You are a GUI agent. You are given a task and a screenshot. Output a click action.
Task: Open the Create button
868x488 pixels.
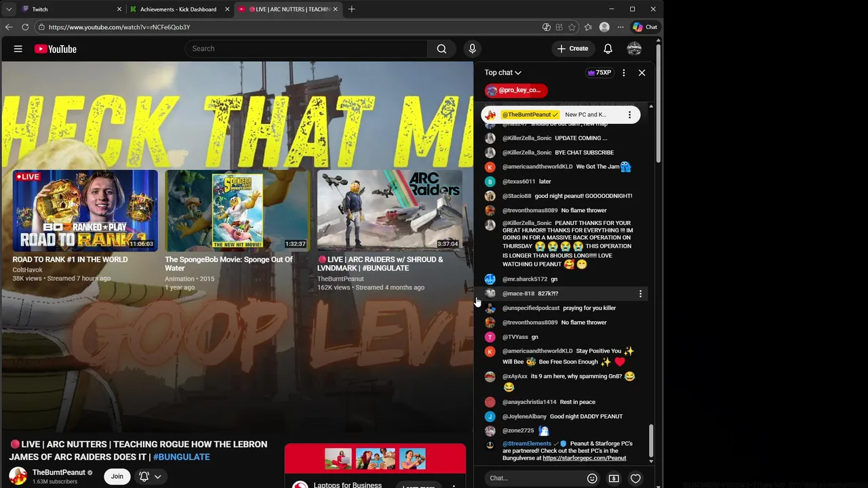click(x=572, y=49)
